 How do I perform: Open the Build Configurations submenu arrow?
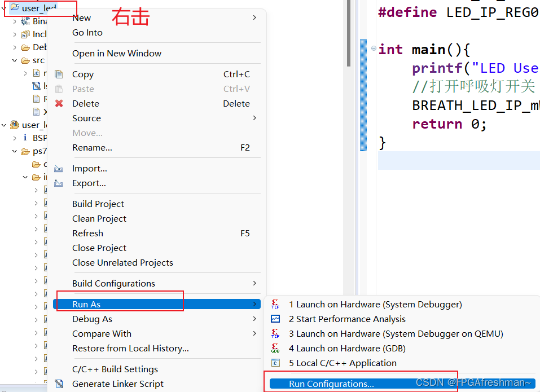click(254, 283)
